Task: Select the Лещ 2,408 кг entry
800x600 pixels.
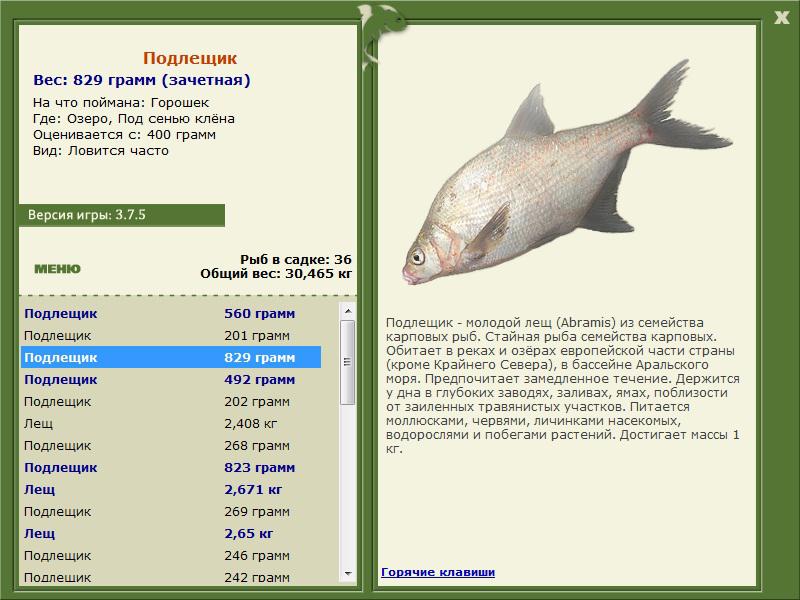Action: point(171,423)
